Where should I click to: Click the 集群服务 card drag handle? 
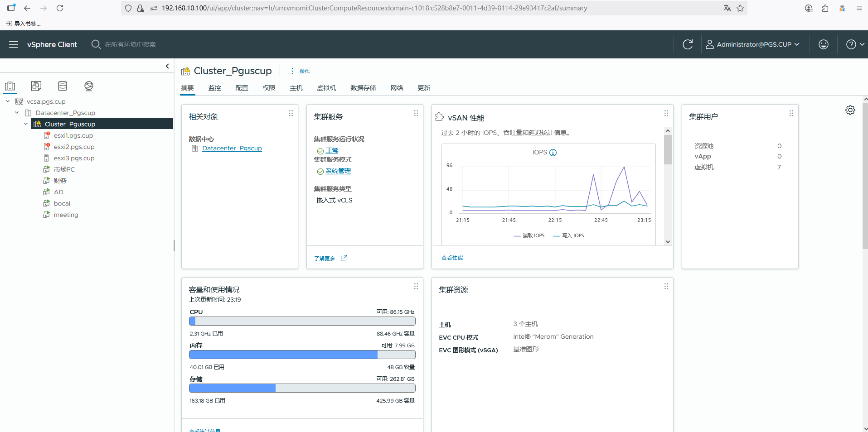pyautogui.click(x=416, y=113)
